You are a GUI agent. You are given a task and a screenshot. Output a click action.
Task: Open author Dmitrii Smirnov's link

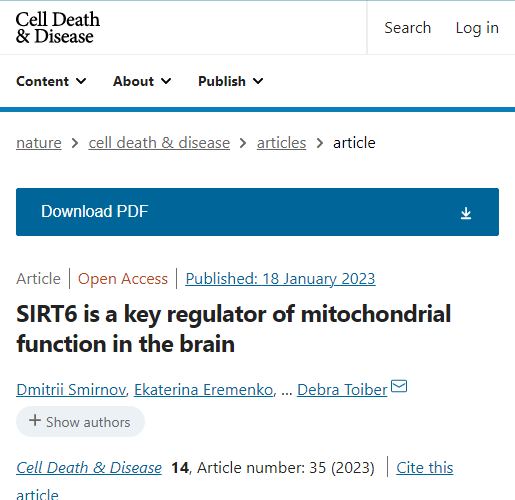71,389
